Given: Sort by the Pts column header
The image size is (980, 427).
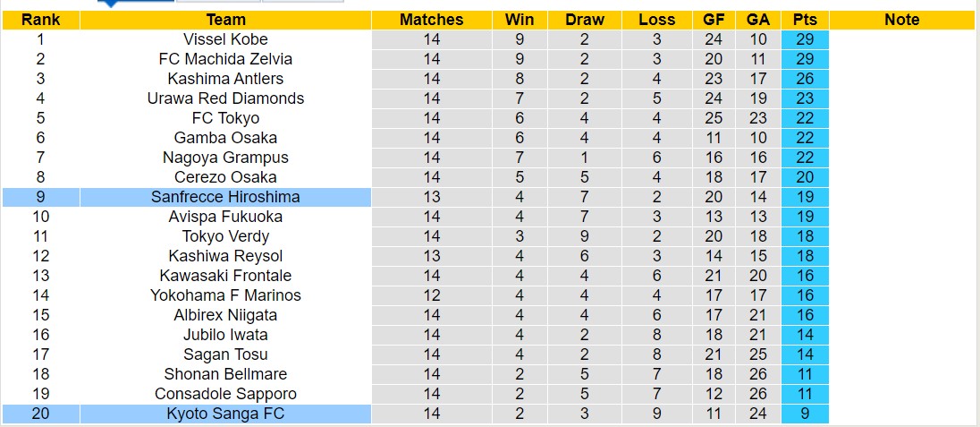Looking at the screenshot, I should point(805,20).
